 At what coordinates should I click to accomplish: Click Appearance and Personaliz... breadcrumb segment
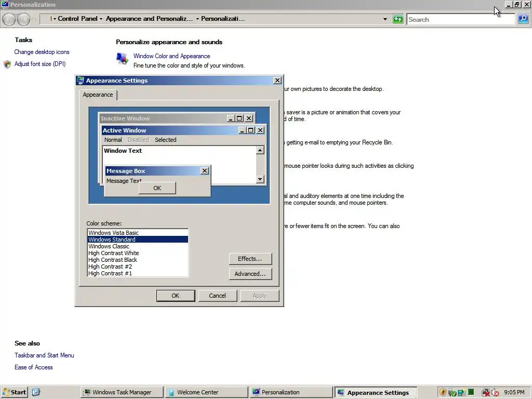[149, 19]
